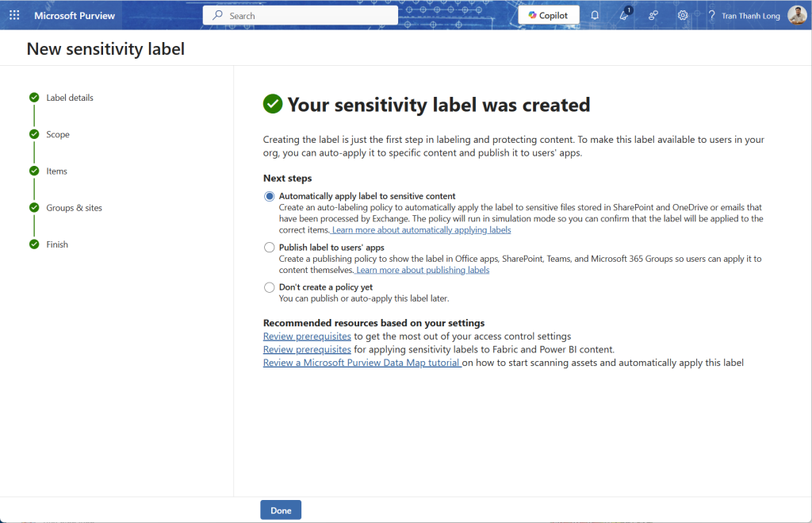
Task: Click the community people icon in header
Action: pos(653,15)
